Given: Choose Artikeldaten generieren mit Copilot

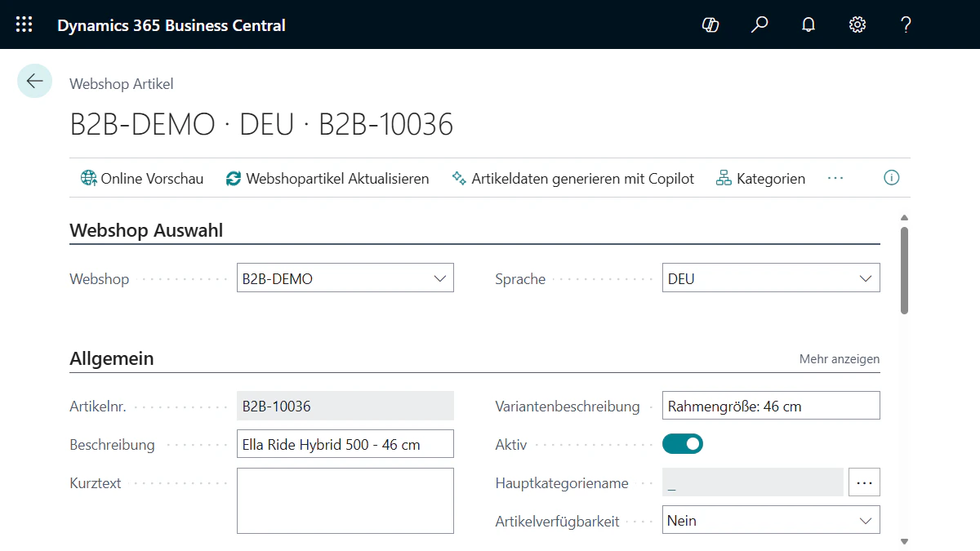Looking at the screenshot, I should click(x=573, y=178).
